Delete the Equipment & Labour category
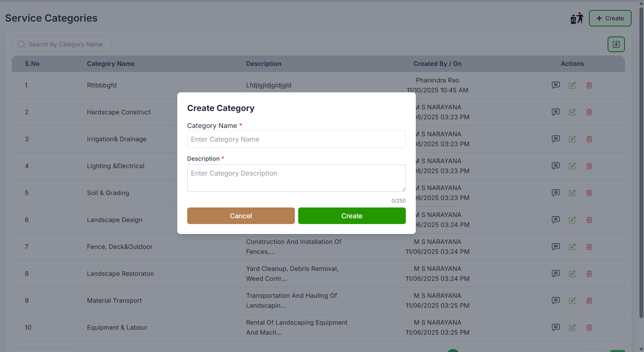The height and width of the screenshot is (352, 644). click(x=589, y=328)
